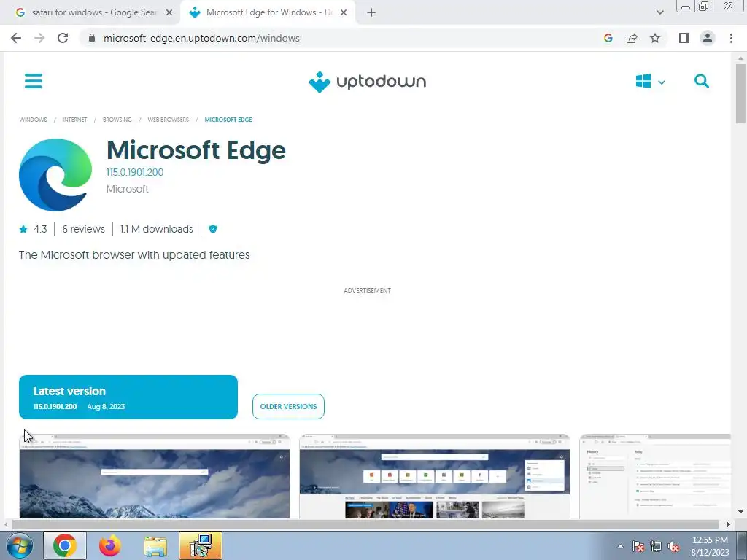
Task: Open the INTERNET breadcrumb link
Action: click(75, 120)
